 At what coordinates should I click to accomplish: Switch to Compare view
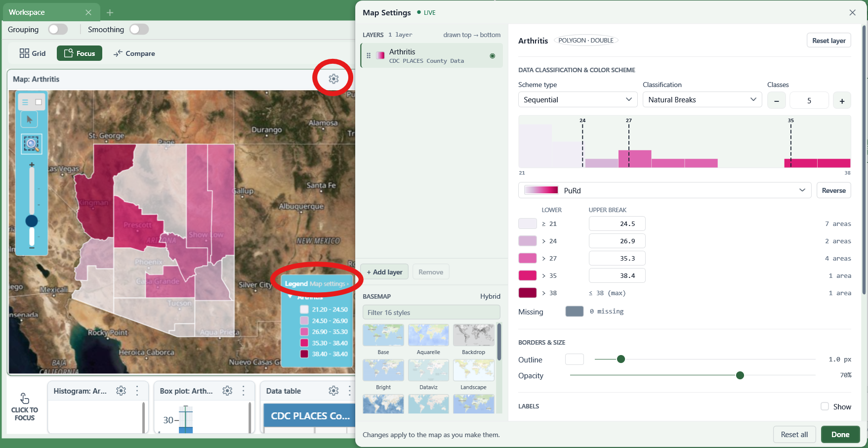(134, 53)
